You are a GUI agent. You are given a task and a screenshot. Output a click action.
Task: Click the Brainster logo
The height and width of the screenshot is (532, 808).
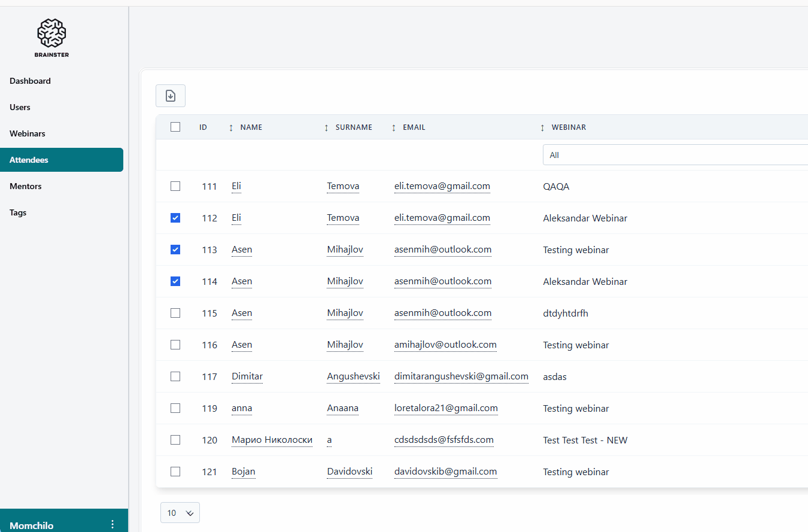click(51, 37)
